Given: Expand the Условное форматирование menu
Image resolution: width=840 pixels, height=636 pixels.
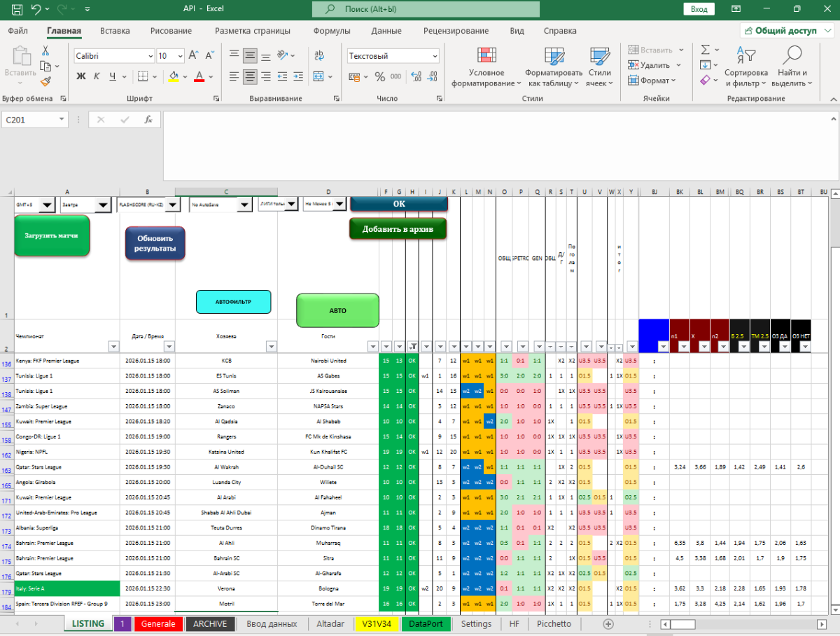Looking at the screenshot, I should tap(486, 67).
